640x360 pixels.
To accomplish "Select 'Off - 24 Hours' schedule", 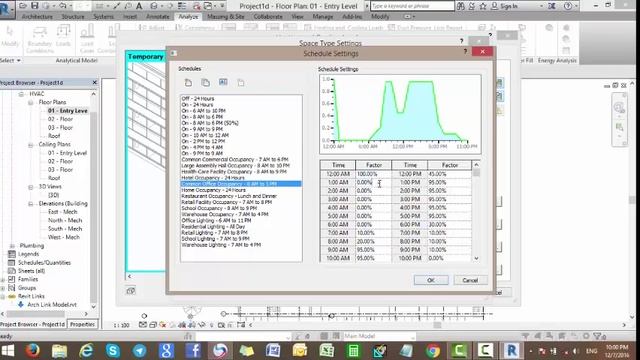I will [x=198, y=98].
